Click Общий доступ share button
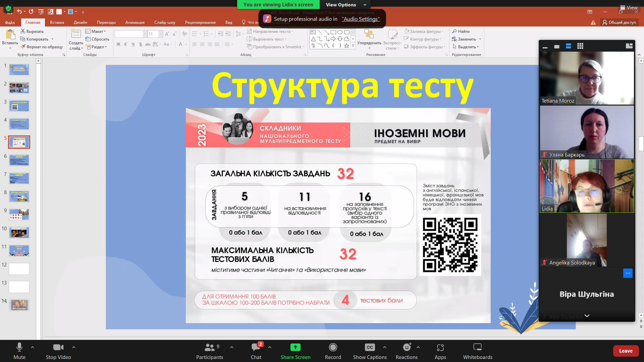This screenshot has width=644, height=362. [619, 22]
